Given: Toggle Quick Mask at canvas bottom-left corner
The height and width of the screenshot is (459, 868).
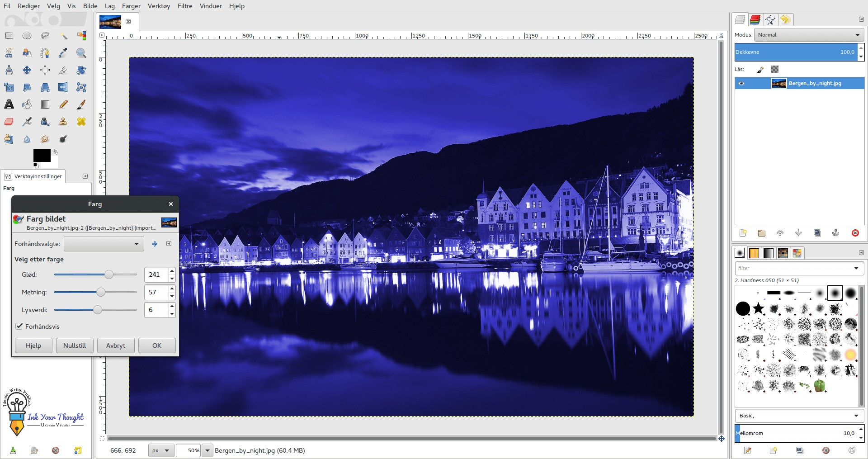Looking at the screenshot, I should 102,439.
